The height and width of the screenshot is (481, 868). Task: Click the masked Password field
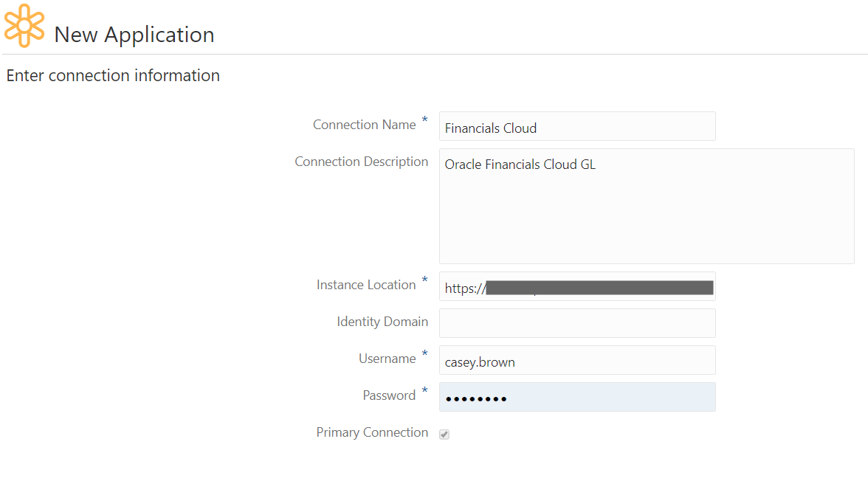pos(576,397)
